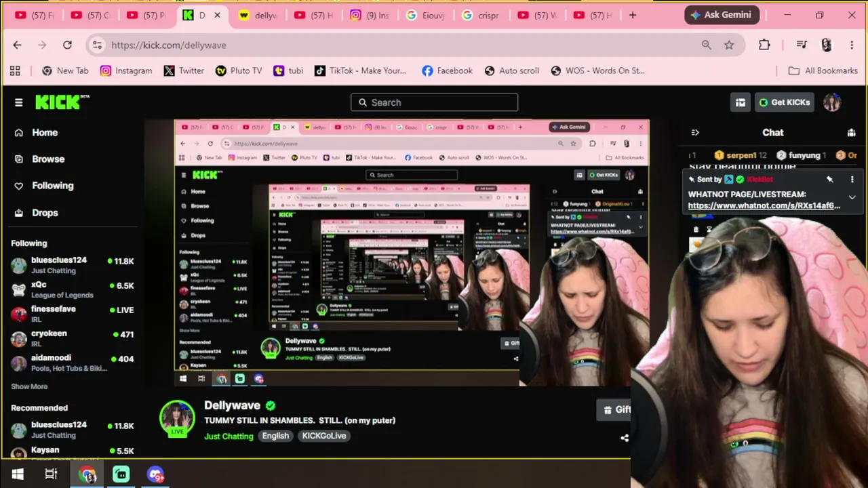Open the All Bookmarks folder
Screen dimensions: 868x488
[823, 70]
